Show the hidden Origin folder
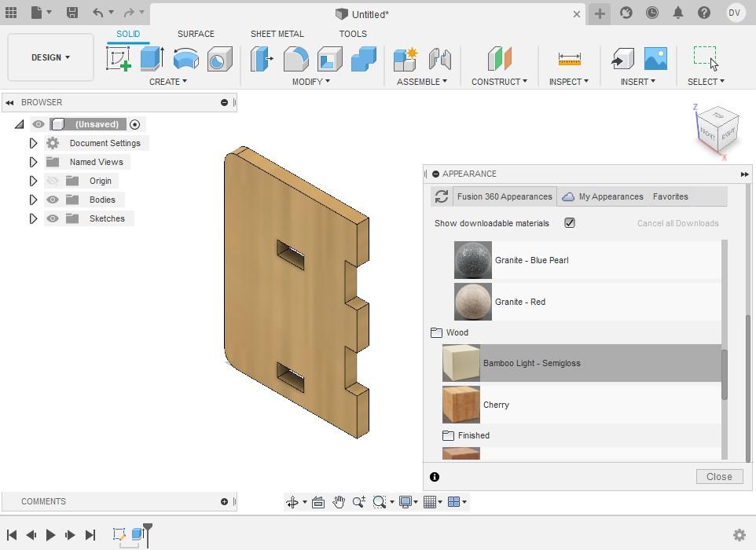This screenshot has height=550, width=756. (53, 181)
